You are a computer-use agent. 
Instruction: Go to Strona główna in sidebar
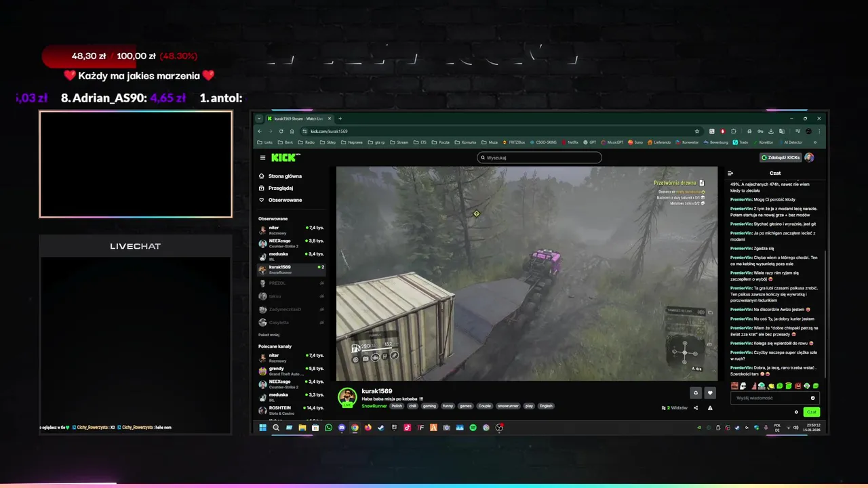(281, 176)
